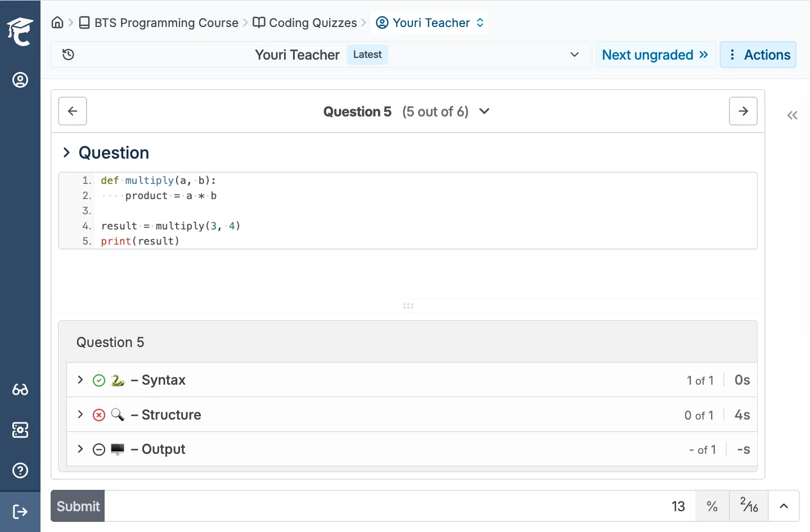Click the Next ungraded button
Screen dimensions: 810x532
coord(655,55)
